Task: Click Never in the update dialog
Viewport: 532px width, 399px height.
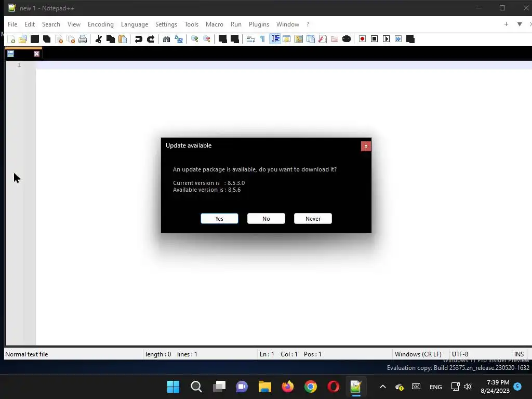Action: pos(313,219)
